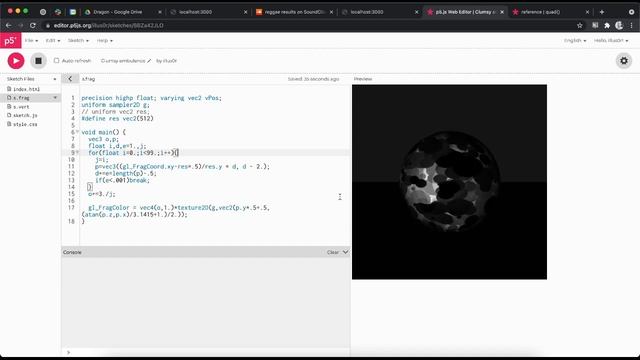
Task: Rename sketch using the pencil icon
Action: pos(149,61)
